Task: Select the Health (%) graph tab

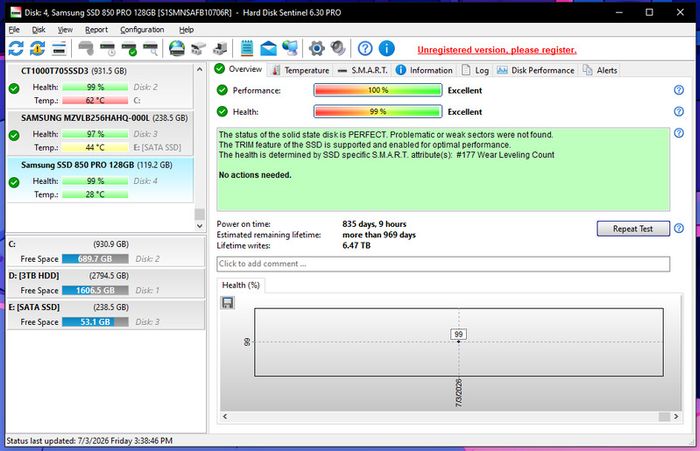Action: point(241,285)
